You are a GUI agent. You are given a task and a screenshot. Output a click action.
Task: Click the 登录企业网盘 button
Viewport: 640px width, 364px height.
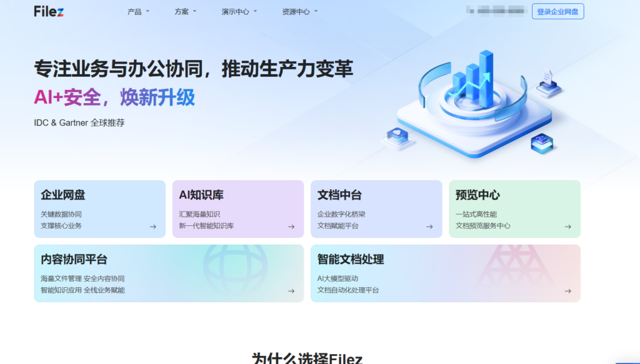(557, 11)
